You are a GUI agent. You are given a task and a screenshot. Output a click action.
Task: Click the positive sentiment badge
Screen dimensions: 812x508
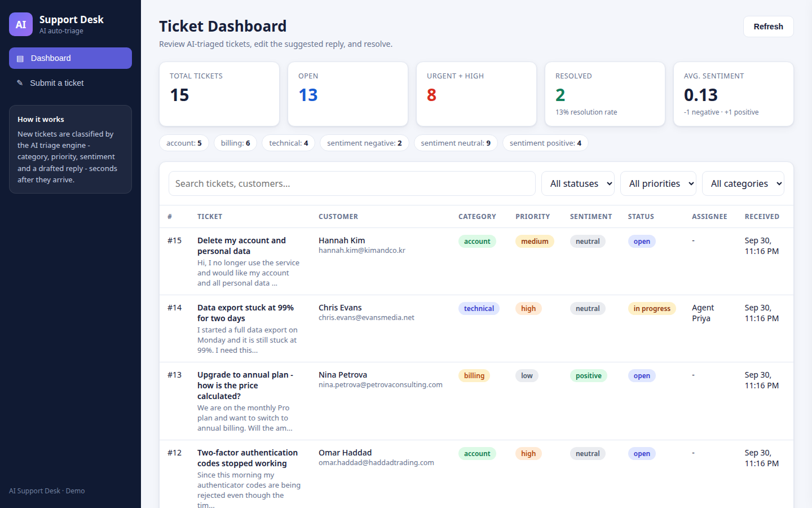click(x=588, y=376)
